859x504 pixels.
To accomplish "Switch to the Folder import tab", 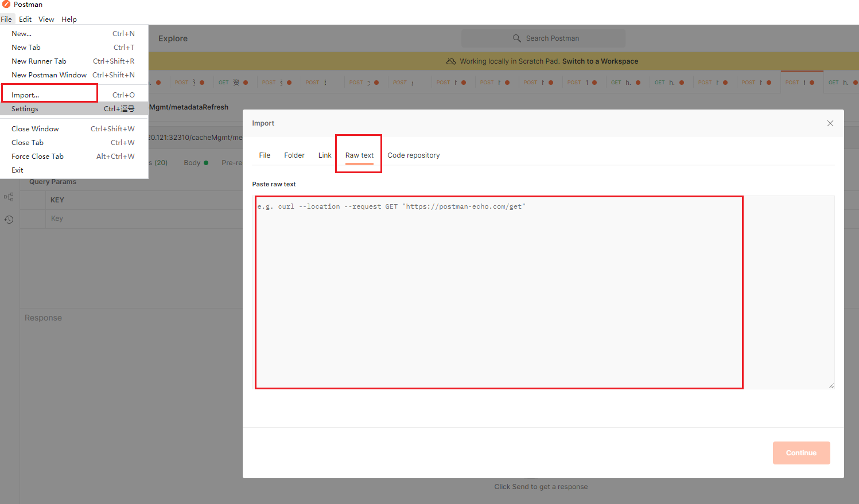I will pos(294,155).
